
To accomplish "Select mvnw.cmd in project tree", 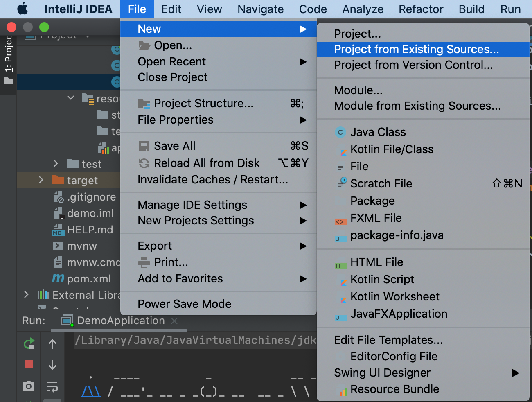I will click(x=94, y=262).
